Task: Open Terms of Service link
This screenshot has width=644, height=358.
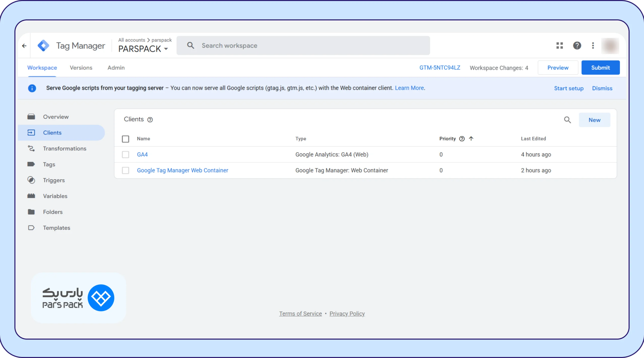Action: click(x=300, y=314)
